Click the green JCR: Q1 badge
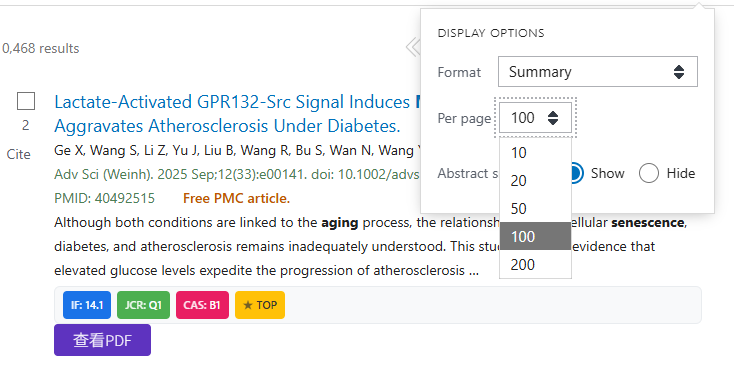 click(x=143, y=305)
